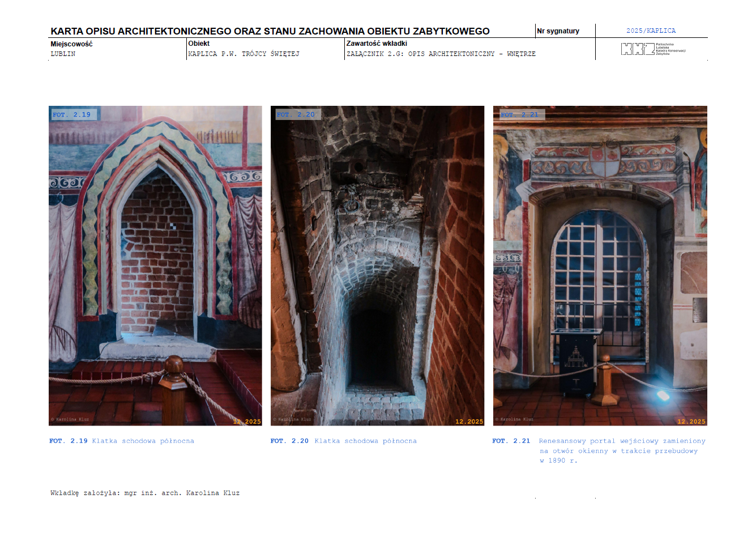Screen dimensions: 756x533
Task: Select the text 'KAPLICA P.W. TRÓJCY ŚWIĘTEJ'
Action: [244, 54]
